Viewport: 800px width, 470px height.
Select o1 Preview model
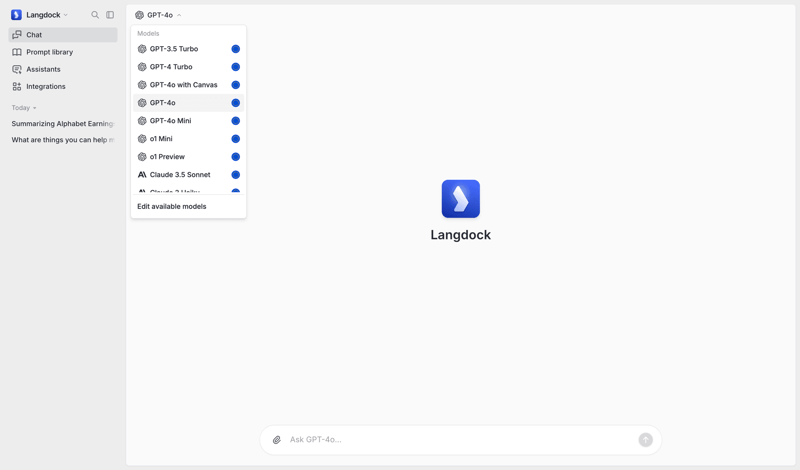188,157
